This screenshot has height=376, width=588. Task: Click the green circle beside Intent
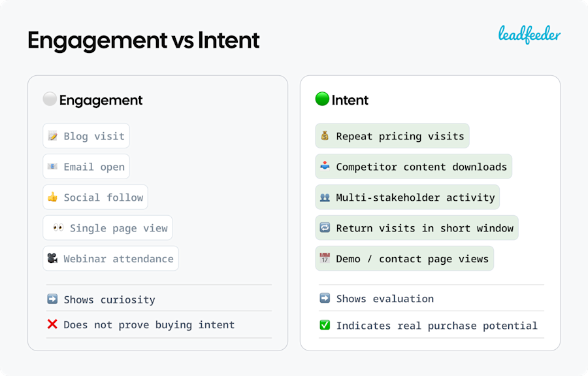[322, 99]
